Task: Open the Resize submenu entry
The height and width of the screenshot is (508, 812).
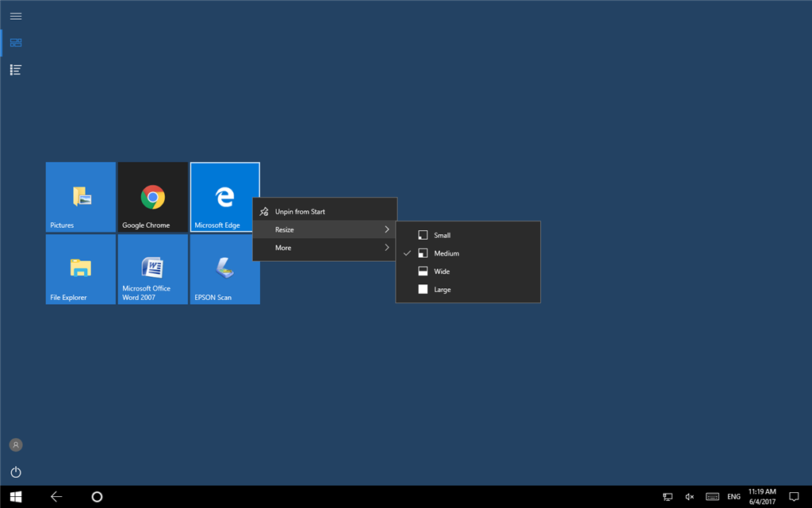Action: pos(324,229)
